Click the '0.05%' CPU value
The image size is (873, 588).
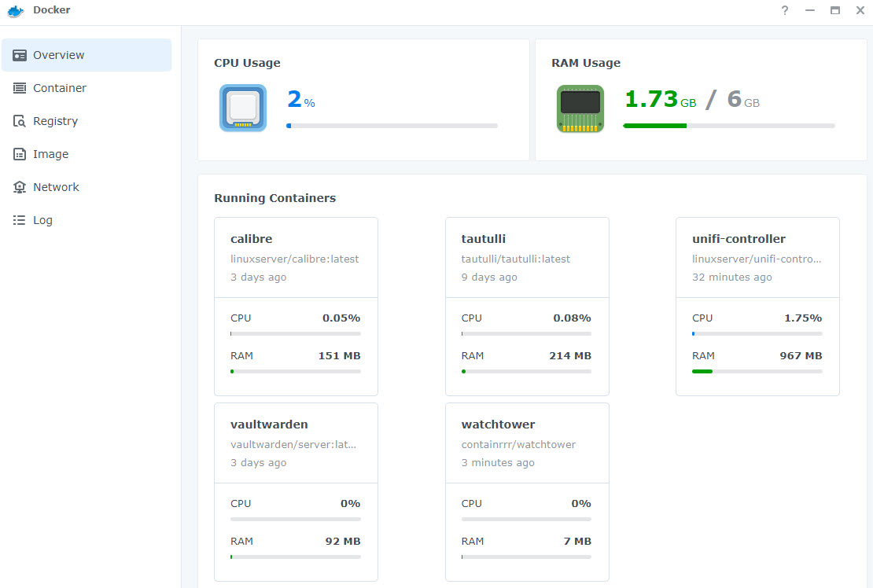[341, 318]
